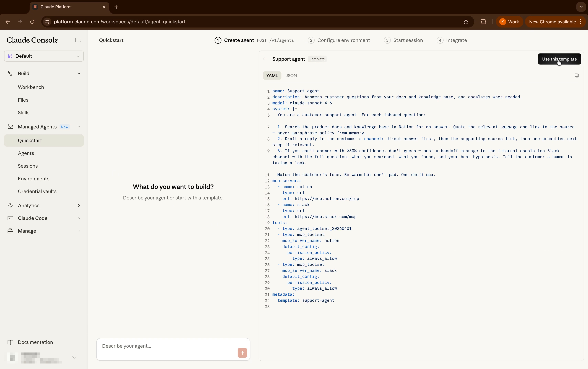588x369 pixels.
Task: Close the Claude Platform tab
Action: point(104,7)
